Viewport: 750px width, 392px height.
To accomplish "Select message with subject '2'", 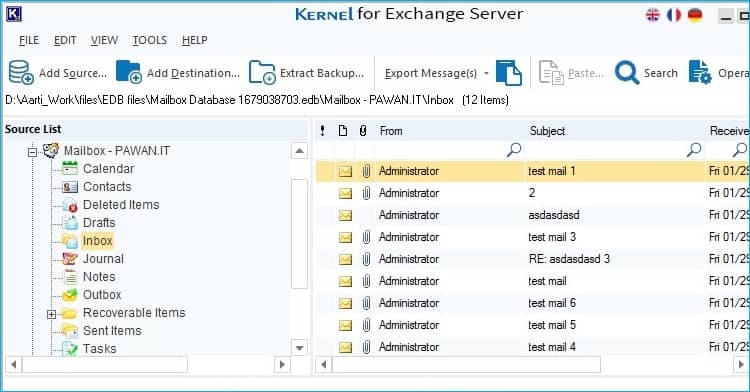I will (x=532, y=193).
